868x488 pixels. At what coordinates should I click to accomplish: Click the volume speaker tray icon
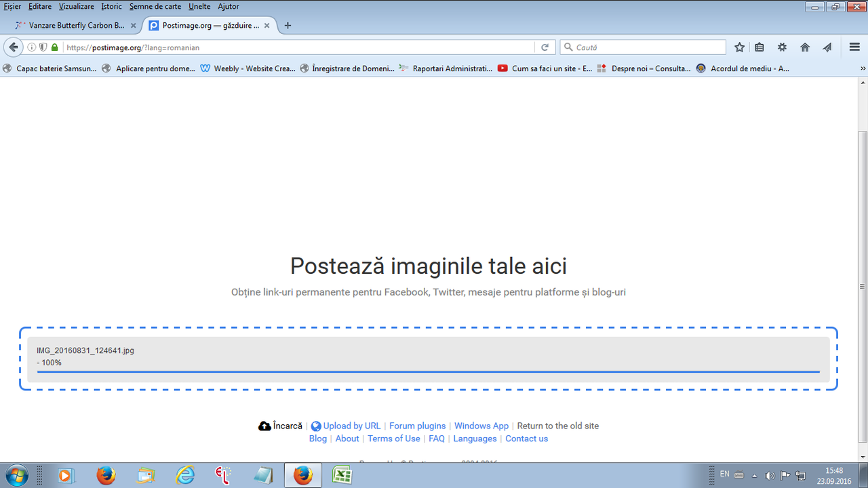coord(770,475)
